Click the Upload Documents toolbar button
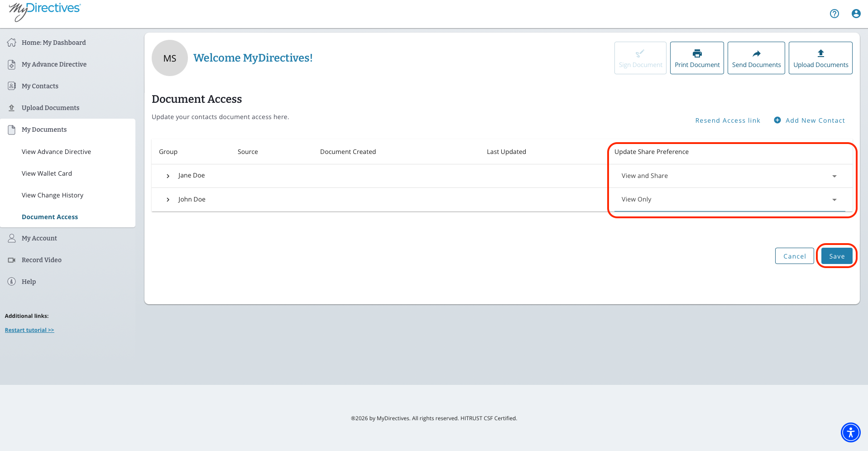The image size is (868, 451). coord(821,58)
